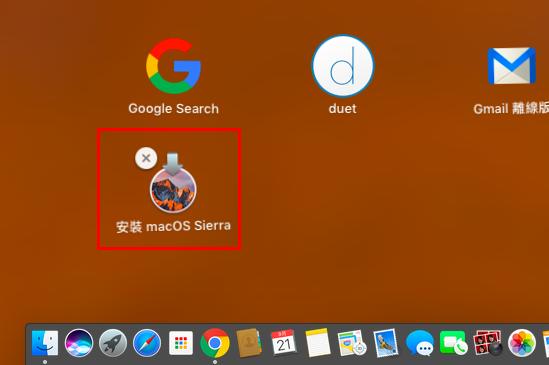Click the Google Search label text

pyautogui.click(x=173, y=109)
